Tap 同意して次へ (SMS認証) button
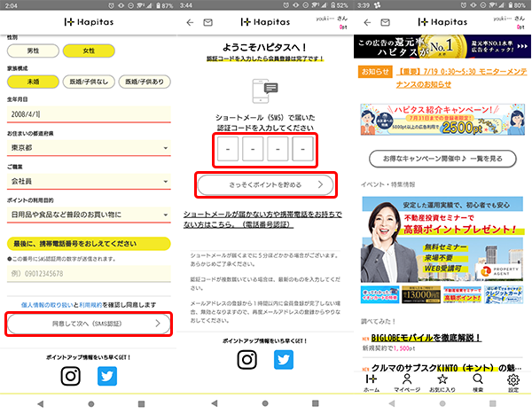The image size is (532, 414). point(89,324)
